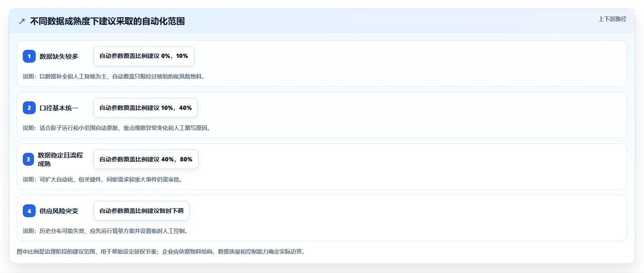Click the 供应风险突变 stage label
This screenshot has height=273, width=644.
click(x=59, y=211)
